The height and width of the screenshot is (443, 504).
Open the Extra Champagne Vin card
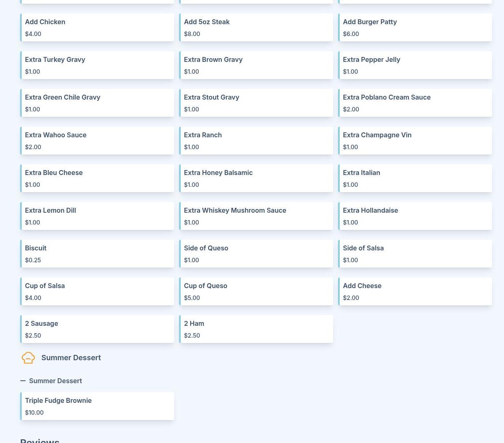click(x=415, y=141)
